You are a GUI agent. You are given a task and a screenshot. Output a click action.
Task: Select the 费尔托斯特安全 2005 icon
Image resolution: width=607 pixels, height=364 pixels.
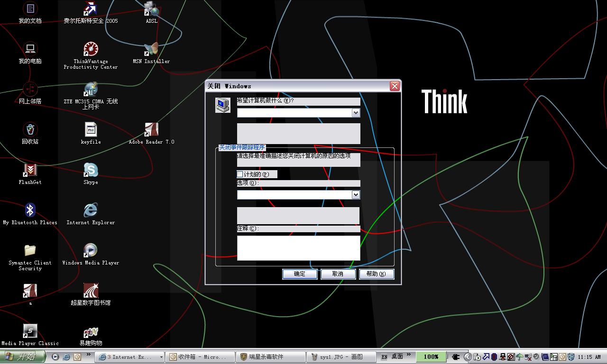91,13
